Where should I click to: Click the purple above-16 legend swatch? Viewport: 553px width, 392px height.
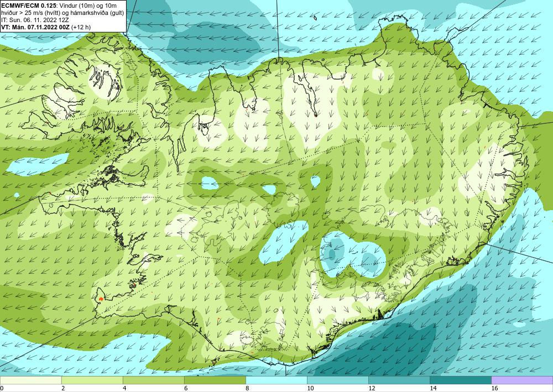[x=522, y=380]
